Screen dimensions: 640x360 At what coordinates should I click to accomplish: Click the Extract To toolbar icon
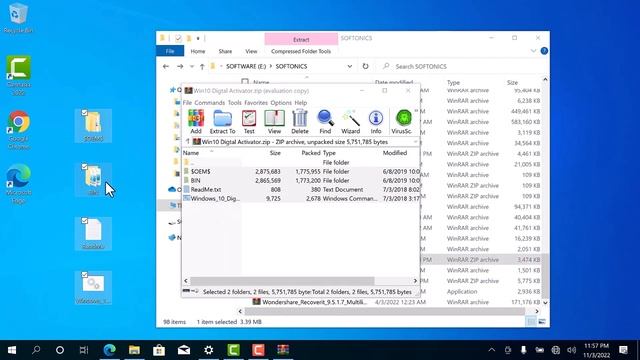222,122
